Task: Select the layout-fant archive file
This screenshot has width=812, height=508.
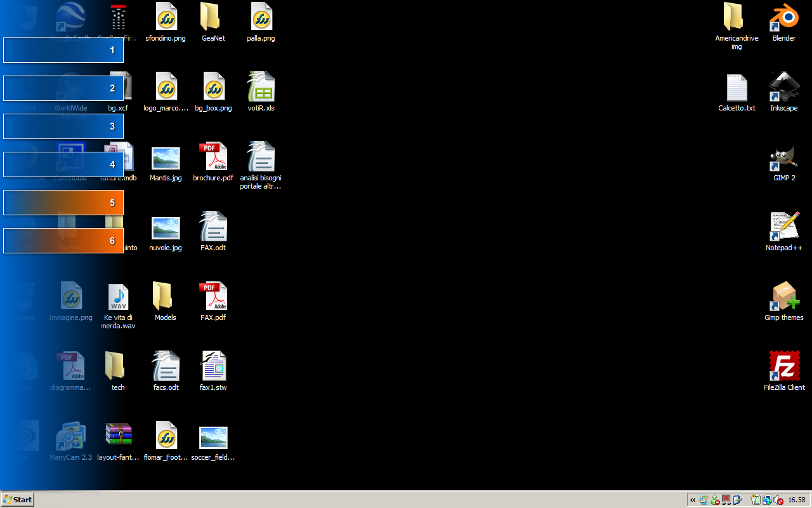Action: (x=118, y=441)
